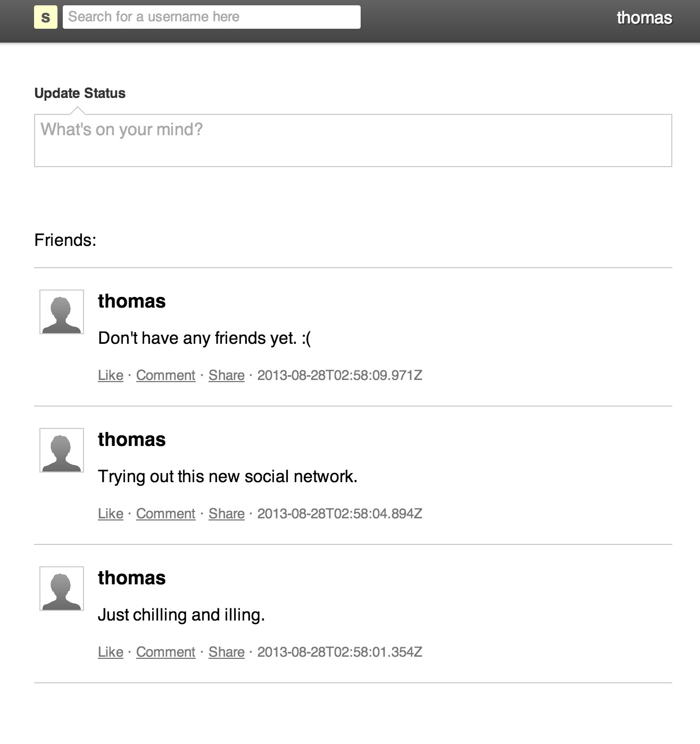Comment on the 'Just chilling and illing' post
The image size is (700, 744).
point(166,652)
